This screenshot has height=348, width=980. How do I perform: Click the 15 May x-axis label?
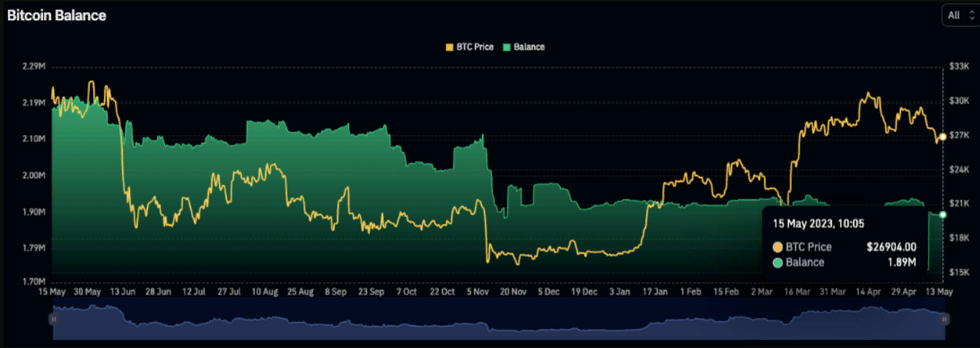52,292
